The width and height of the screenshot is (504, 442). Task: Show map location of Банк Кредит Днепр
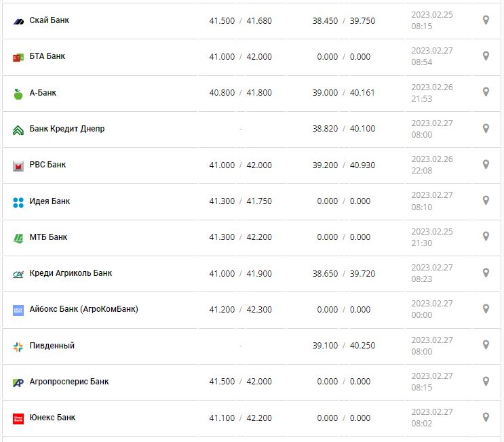pos(486,128)
